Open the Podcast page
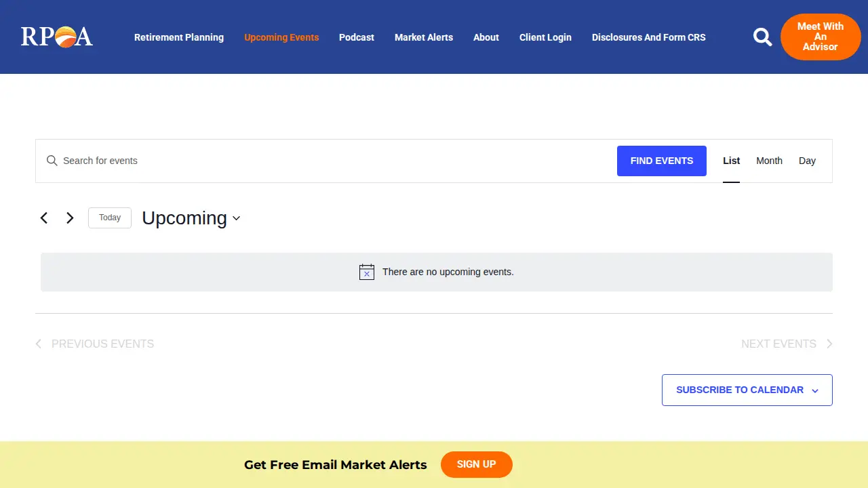Screen dimensions: 868x488 click(357, 37)
